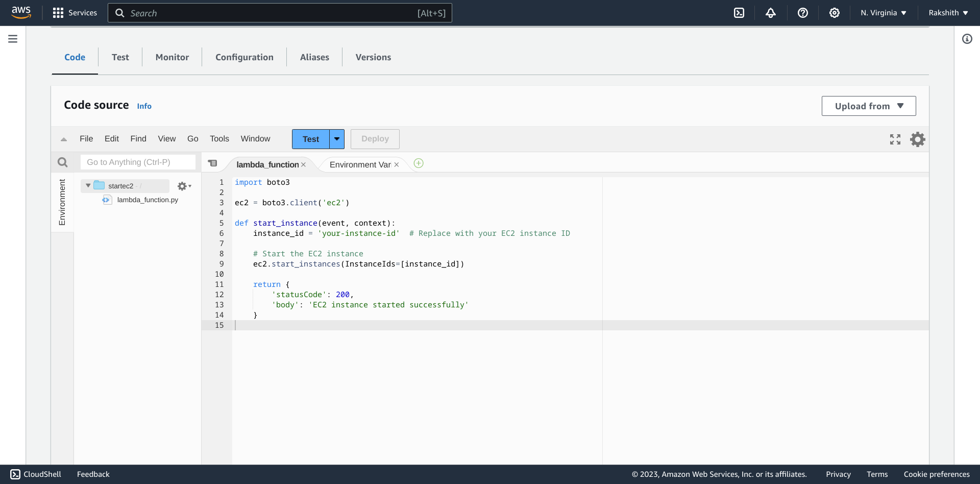Focus the Go to Anything field
This screenshot has width=980, height=484.
point(138,162)
